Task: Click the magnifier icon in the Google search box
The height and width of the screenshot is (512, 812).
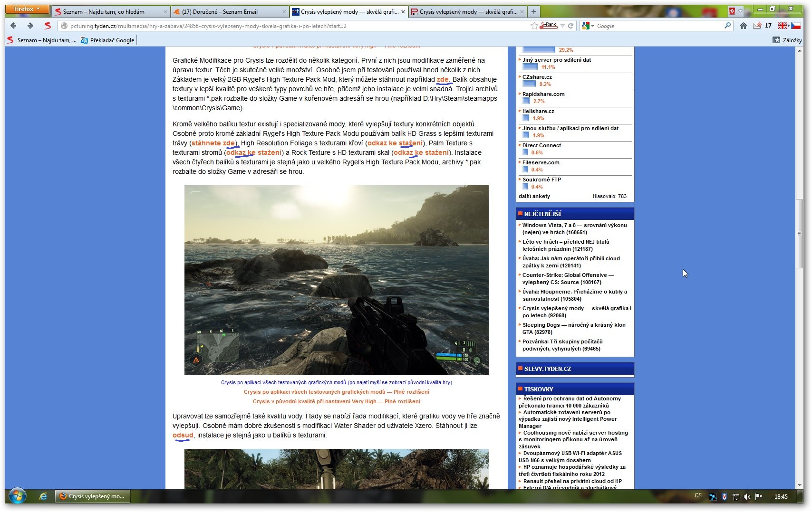Action: (x=727, y=26)
